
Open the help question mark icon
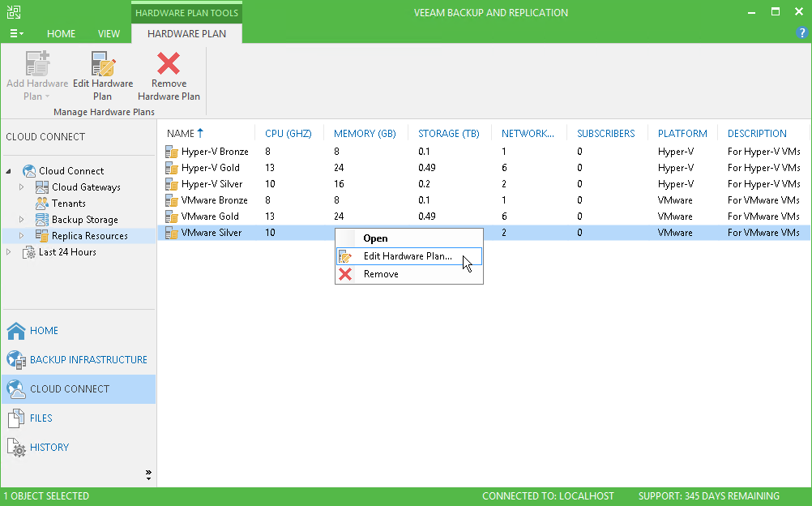point(801,33)
